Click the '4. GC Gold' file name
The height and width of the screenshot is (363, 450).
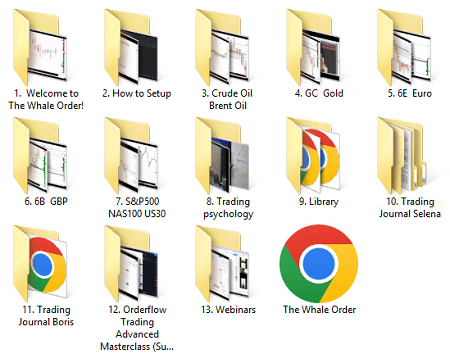[x=319, y=93]
